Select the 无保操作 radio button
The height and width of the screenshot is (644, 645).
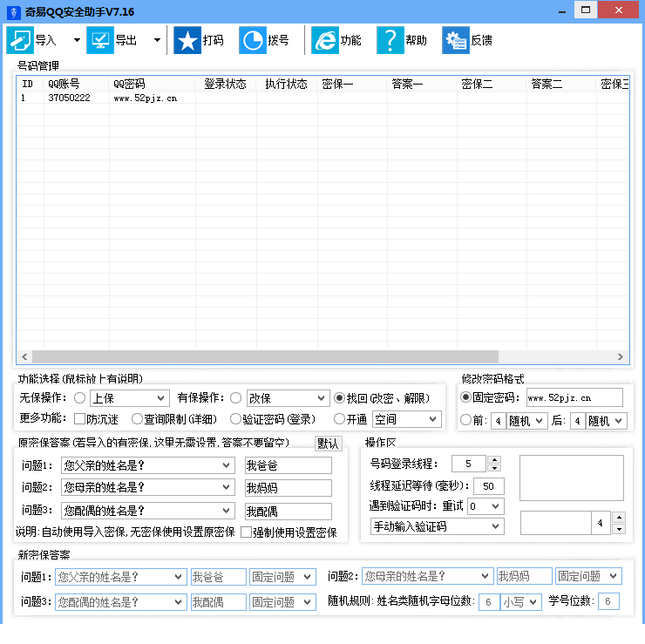(x=80, y=397)
